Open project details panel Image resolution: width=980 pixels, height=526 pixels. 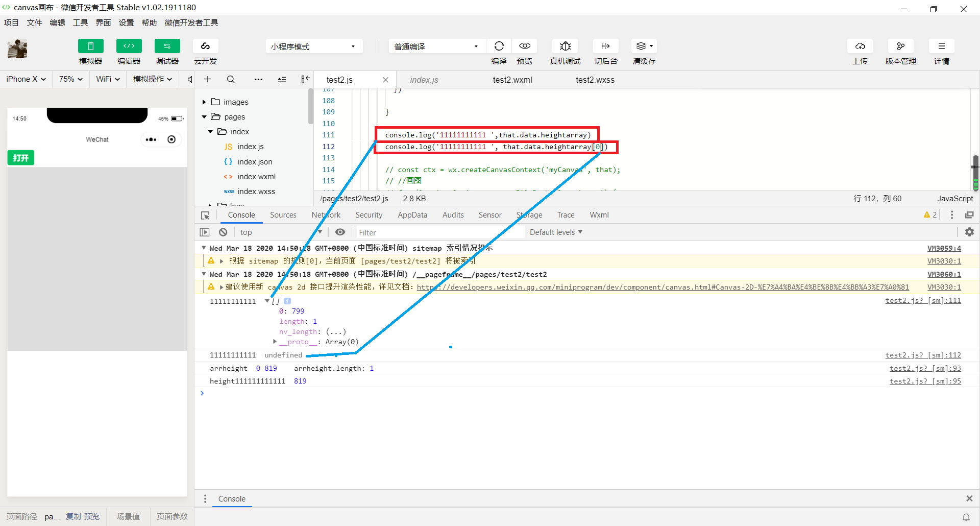tap(942, 46)
